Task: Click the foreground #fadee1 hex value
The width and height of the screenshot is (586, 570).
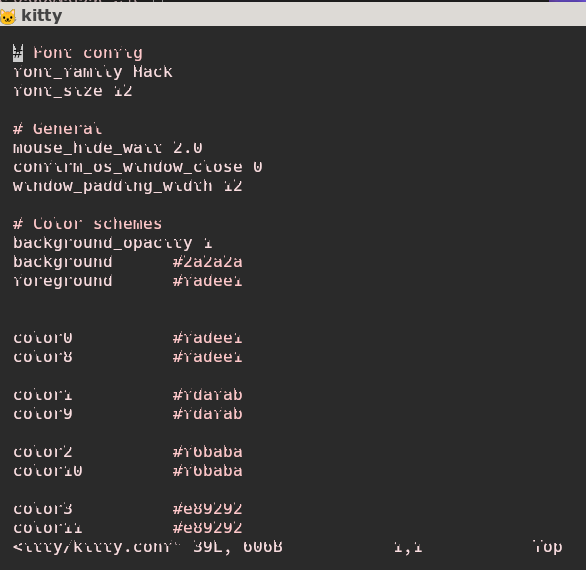Action: pos(207,281)
